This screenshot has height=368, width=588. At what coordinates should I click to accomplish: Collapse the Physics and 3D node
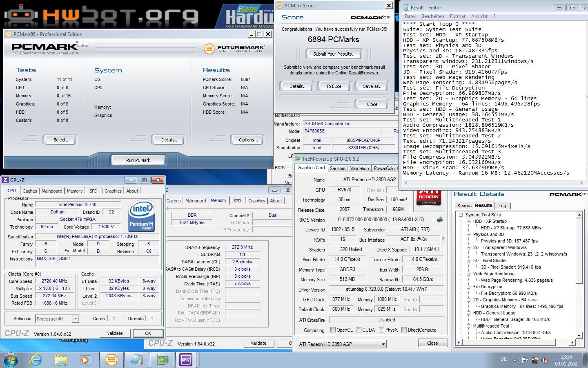point(469,234)
